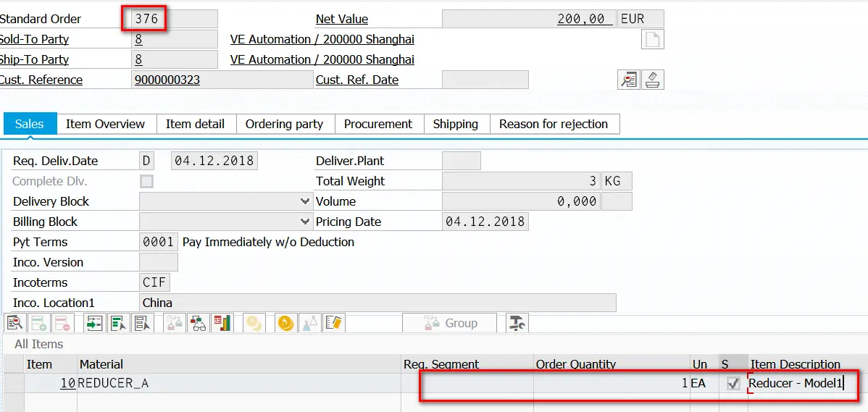The width and height of the screenshot is (868, 412).
Task: Click the Group button
Action: coord(449,322)
